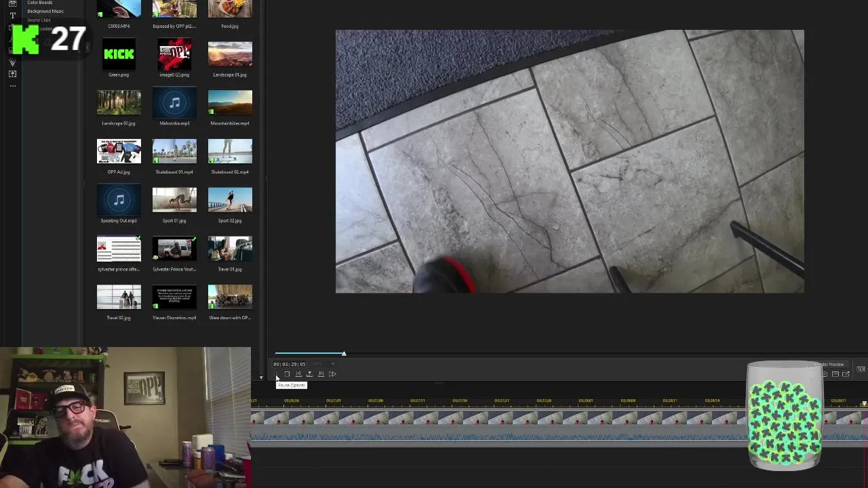
Task: Select the Green.png KICK thumbnail
Action: point(119,54)
